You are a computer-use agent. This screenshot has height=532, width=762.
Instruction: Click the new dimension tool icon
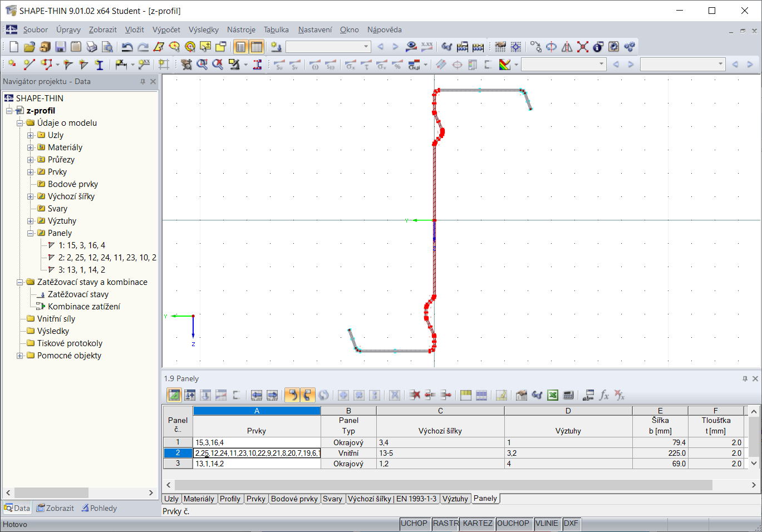(x=121, y=65)
